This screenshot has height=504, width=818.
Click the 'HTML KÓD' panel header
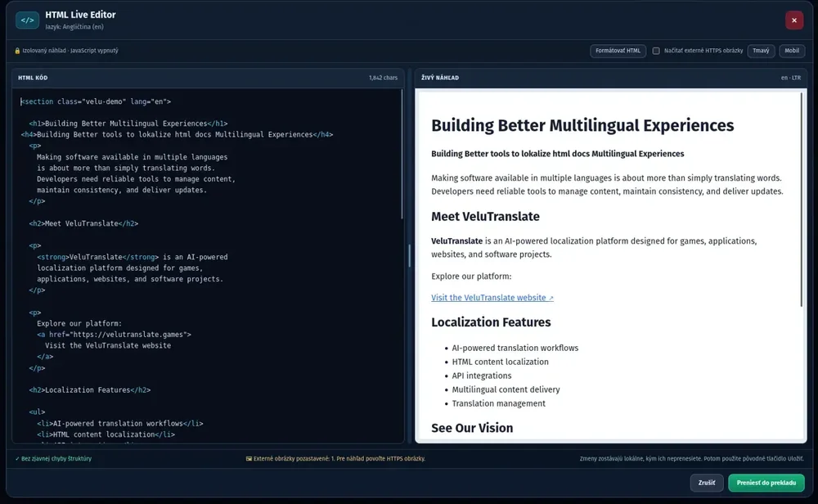click(x=33, y=78)
